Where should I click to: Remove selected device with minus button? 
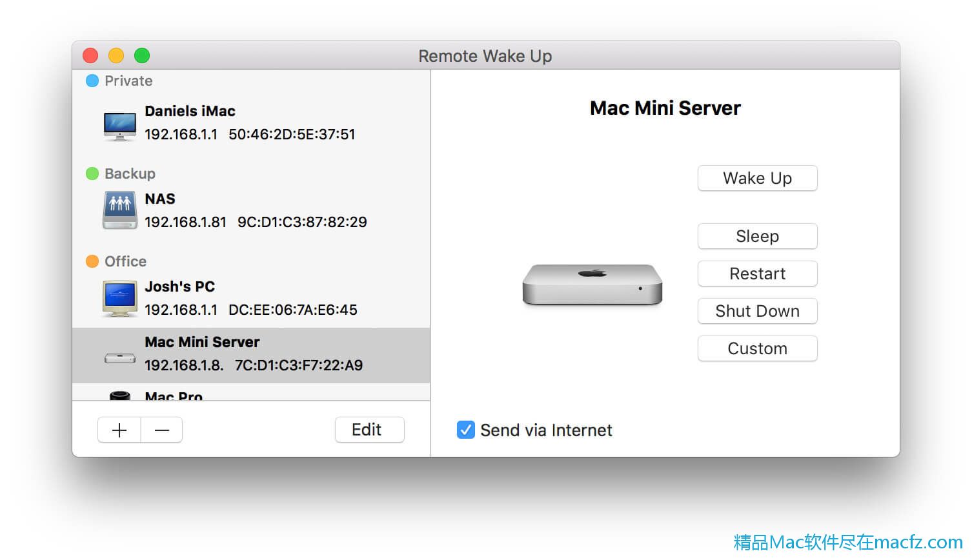[x=162, y=430]
